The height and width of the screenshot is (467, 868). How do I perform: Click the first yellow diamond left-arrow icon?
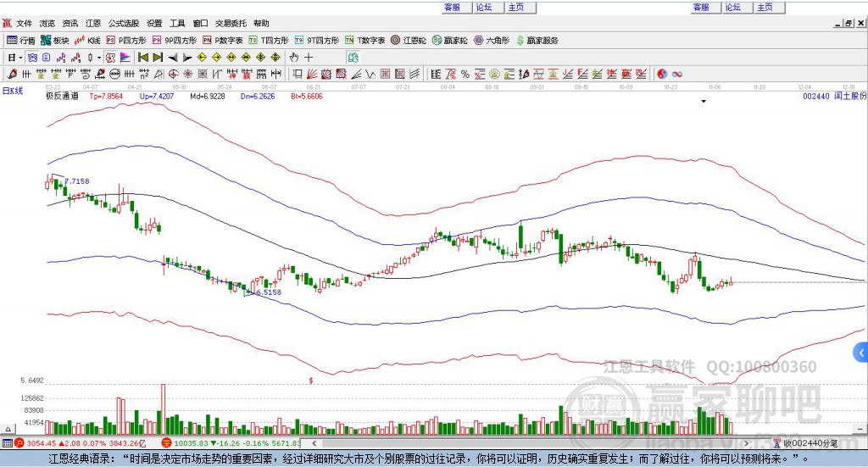(x=202, y=58)
